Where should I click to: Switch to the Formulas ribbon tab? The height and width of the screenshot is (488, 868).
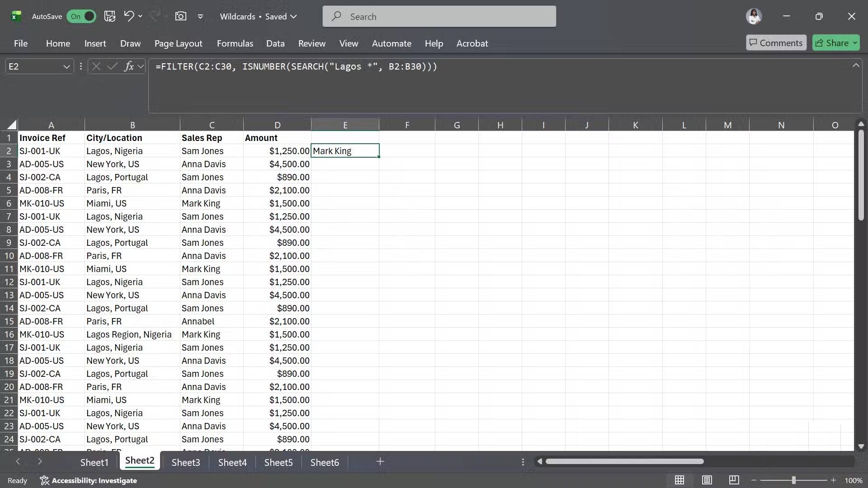(x=235, y=43)
